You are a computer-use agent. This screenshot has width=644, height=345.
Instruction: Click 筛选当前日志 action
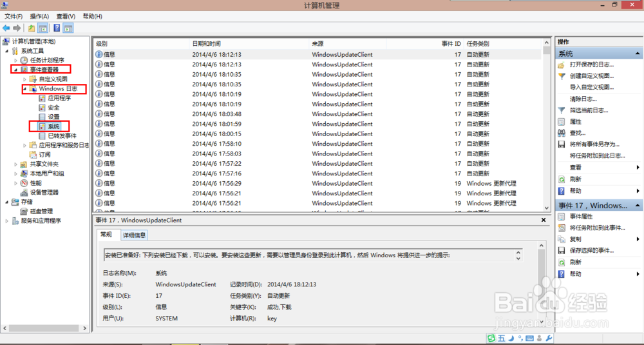point(589,110)
